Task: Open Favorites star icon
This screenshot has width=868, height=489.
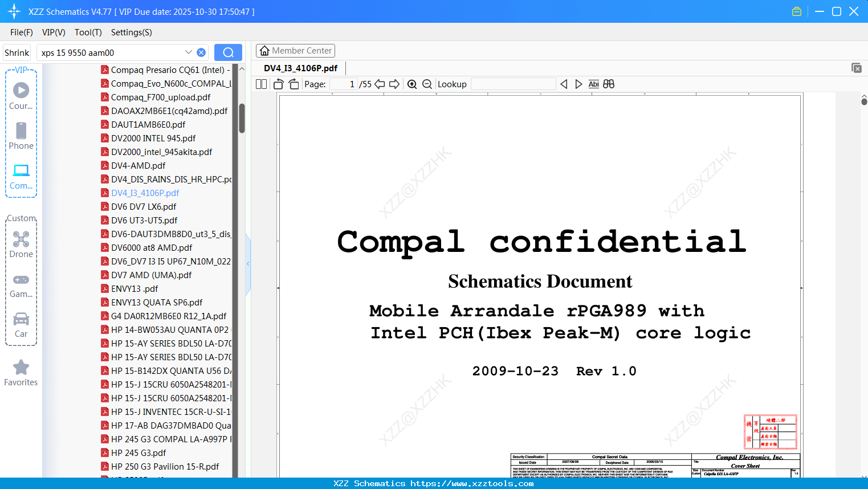Action: coord(21,367)
